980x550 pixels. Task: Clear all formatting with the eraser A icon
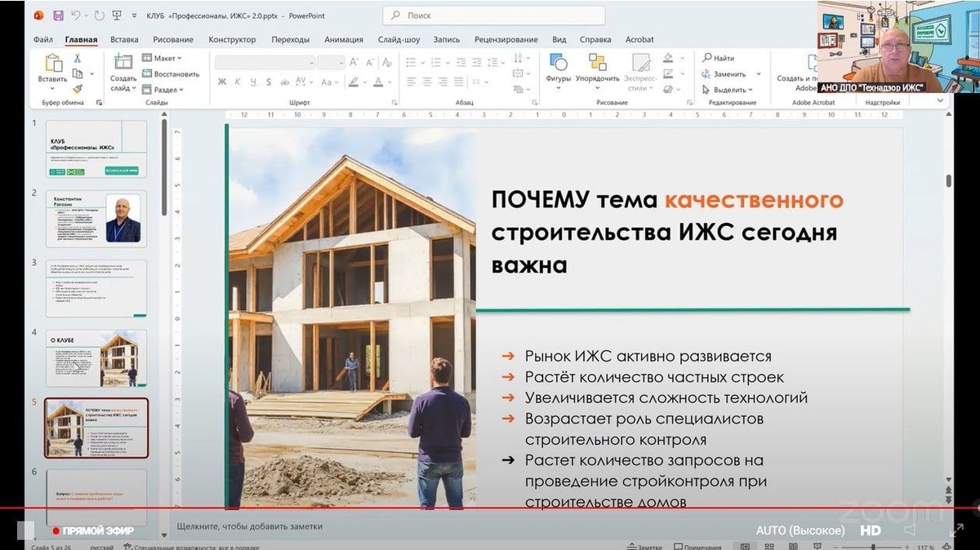(x=388, y=62)
